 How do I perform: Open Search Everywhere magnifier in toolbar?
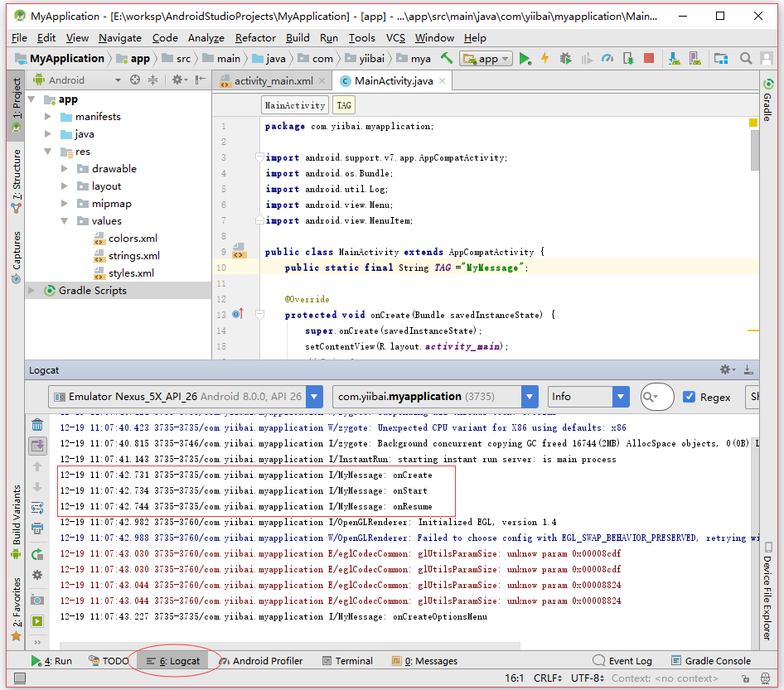point(745,59)
